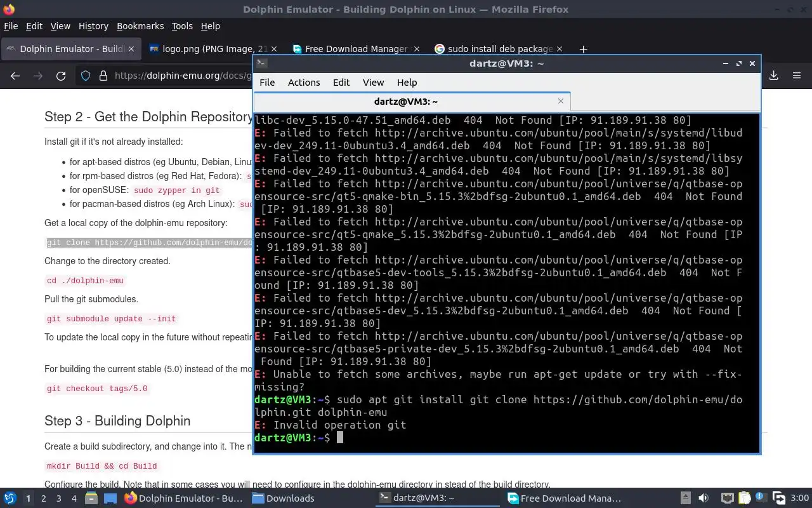Click the 'cd ./dolphin-emu' code snippet
The height and width of the screenshot is (508, 812).
85,281
